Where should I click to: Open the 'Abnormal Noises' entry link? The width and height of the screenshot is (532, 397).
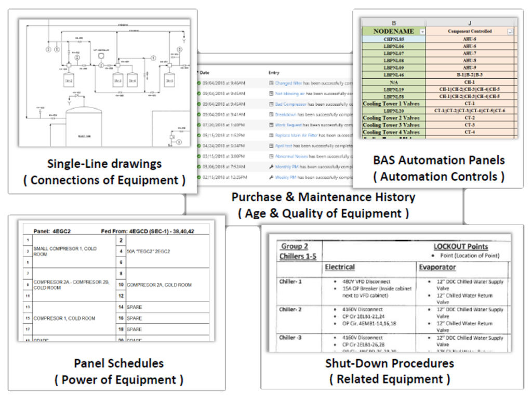(x=291, y=156)
